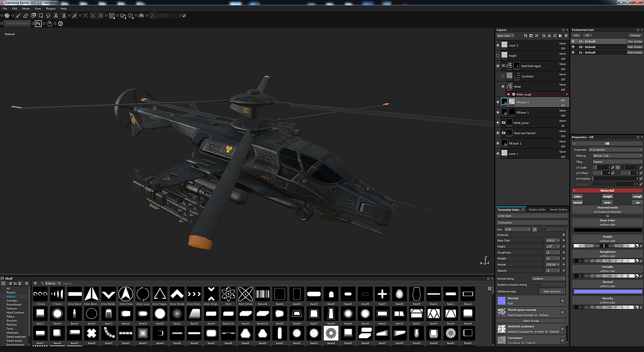Expand the Normal mixing Combine dropdown
Image resolution: width=644 pixels, height=352 pixels.
(548, 278)
